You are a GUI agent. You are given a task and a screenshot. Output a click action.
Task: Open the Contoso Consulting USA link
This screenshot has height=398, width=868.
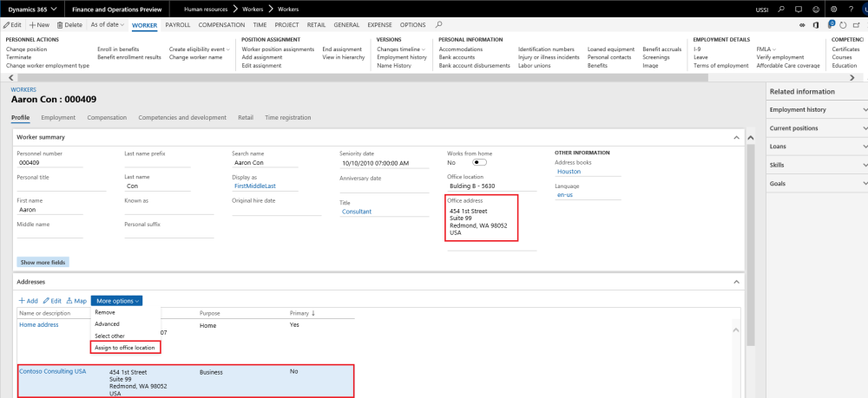tap(52, 371)
